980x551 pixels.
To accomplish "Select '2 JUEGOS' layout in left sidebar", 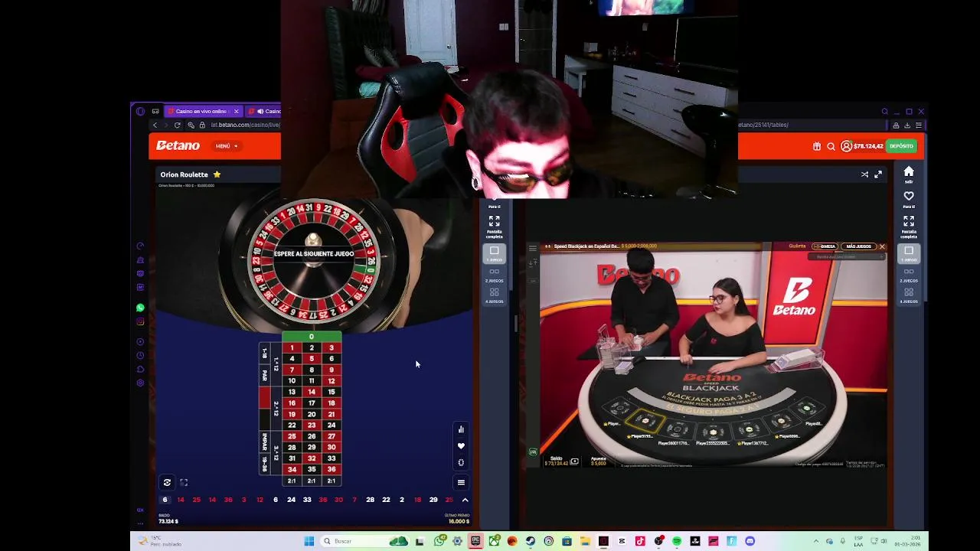I will click(495, 275).
